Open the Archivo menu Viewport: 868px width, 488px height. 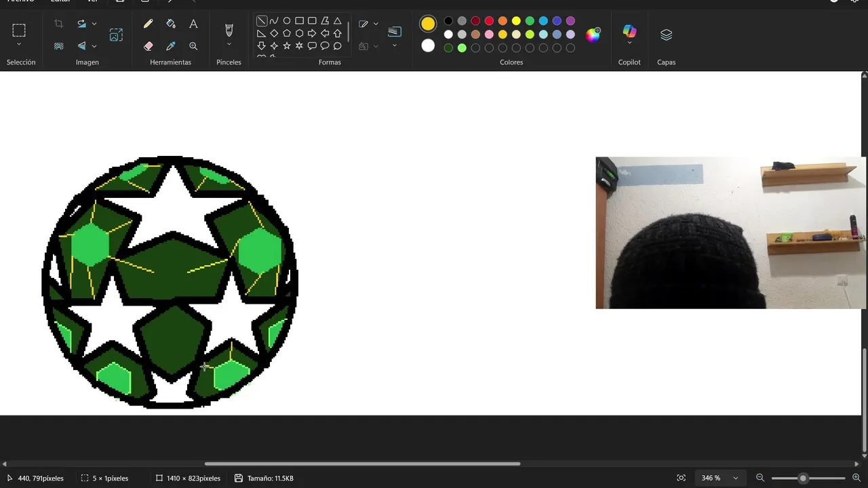pyautogui.click(x=20, y=1)
